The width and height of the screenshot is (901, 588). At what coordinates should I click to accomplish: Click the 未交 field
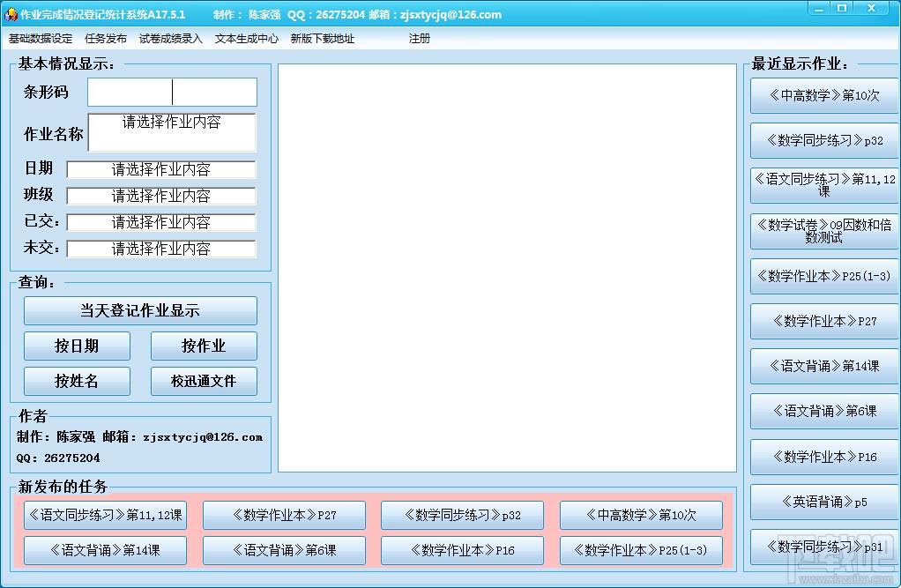160,249
